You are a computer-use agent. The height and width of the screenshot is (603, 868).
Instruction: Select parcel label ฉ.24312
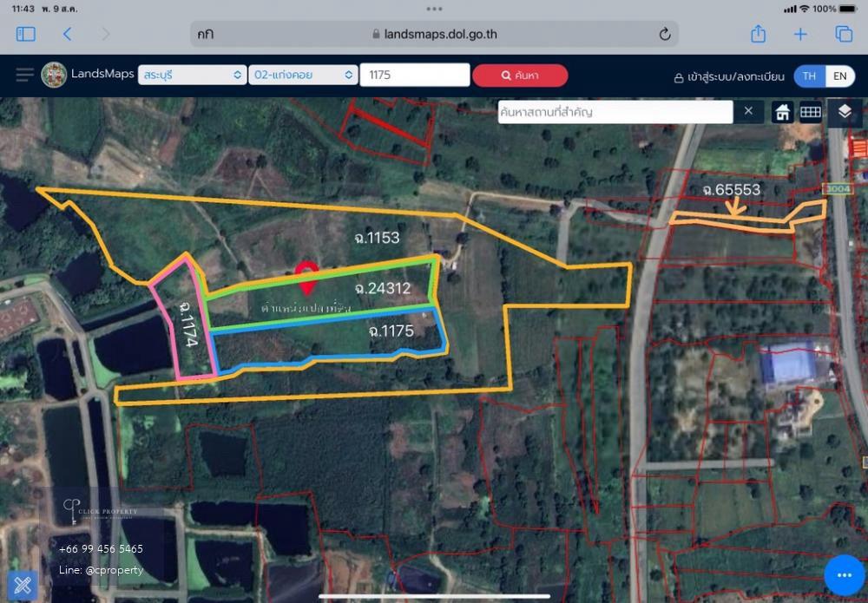(x=383, y=288)
